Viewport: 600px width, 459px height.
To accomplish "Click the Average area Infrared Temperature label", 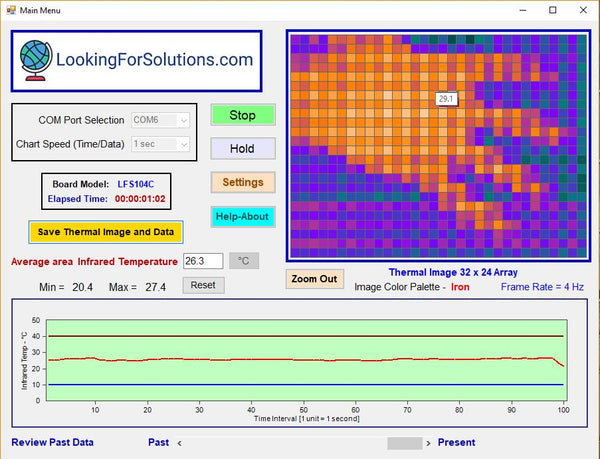I will [x=94, y=262].
